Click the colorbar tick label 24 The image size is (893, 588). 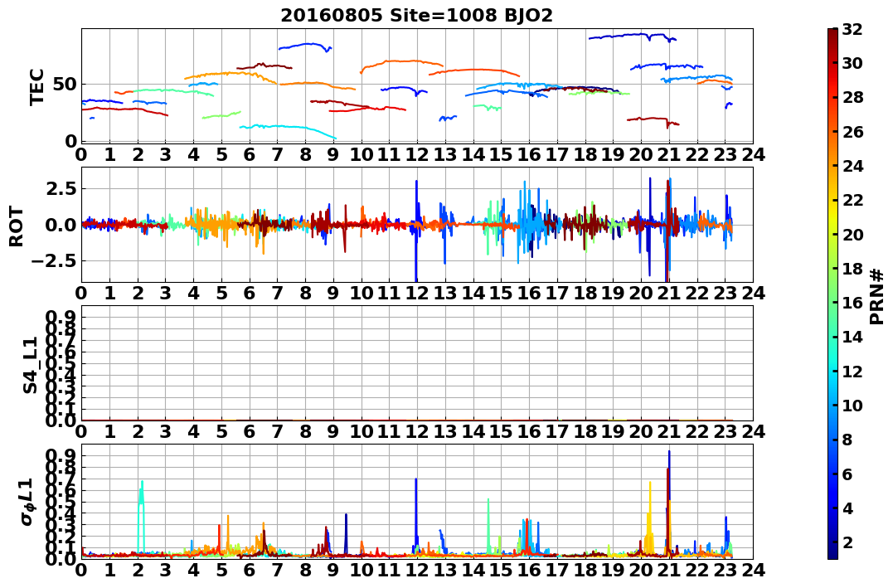(852, 166)
